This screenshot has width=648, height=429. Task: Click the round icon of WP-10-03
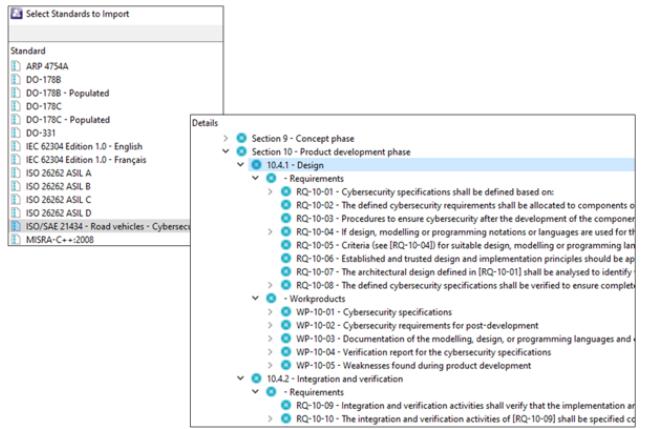click(286, 338)
